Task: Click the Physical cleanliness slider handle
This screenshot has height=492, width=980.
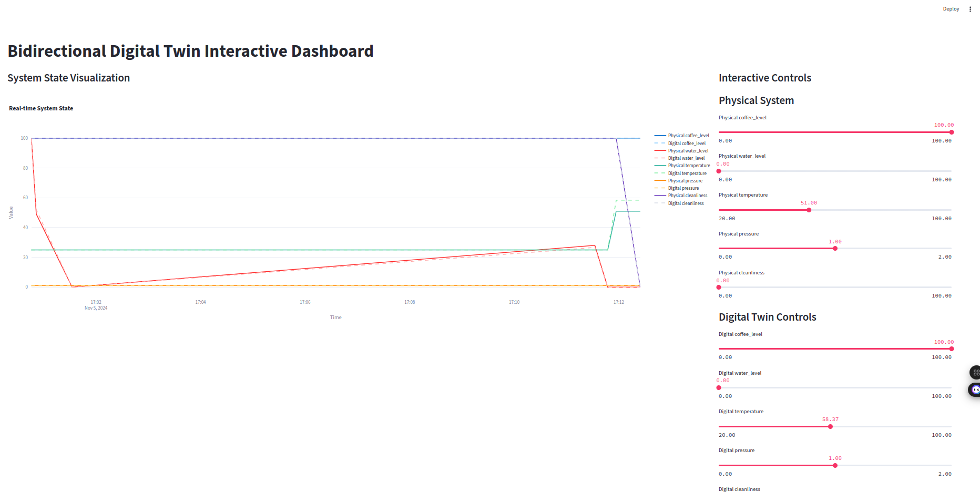Action: click(719, 288)
